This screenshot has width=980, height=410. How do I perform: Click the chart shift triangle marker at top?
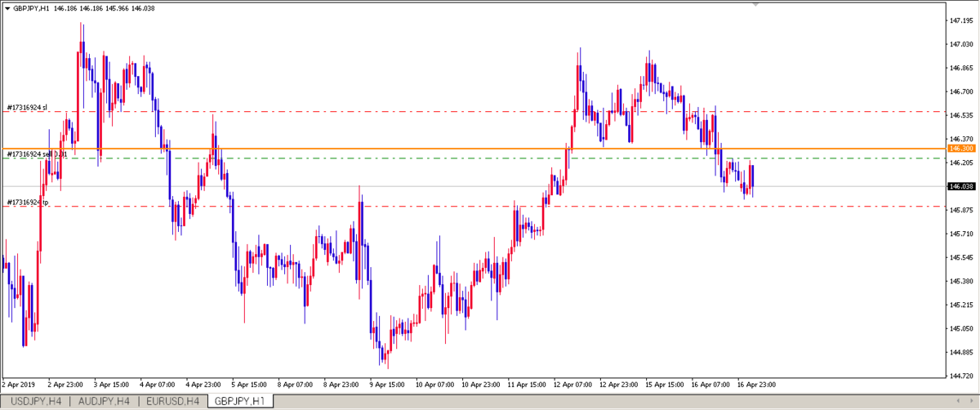756,5
